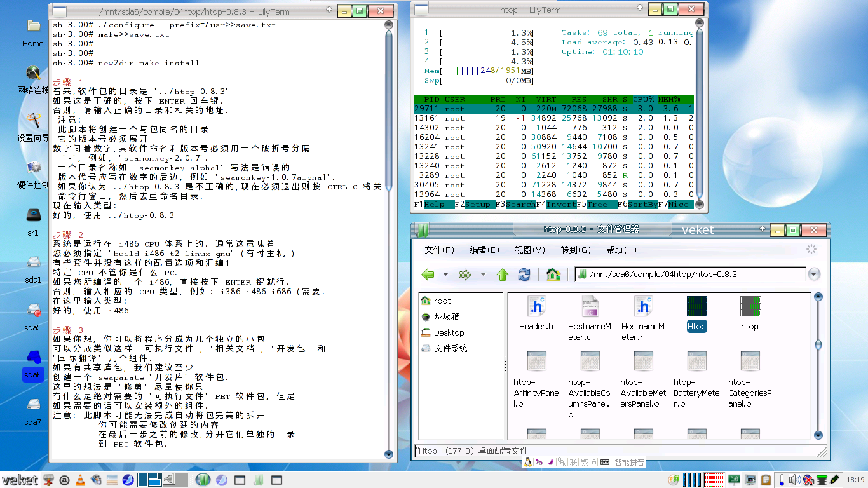The image size is (868, 488).
Task: Click F5 Tree in htop footer
Action: [x=597, y=204]
